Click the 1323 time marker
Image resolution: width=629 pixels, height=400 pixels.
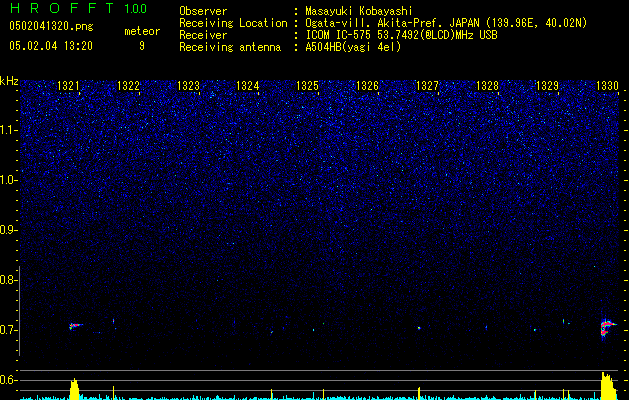pos(188,85)
